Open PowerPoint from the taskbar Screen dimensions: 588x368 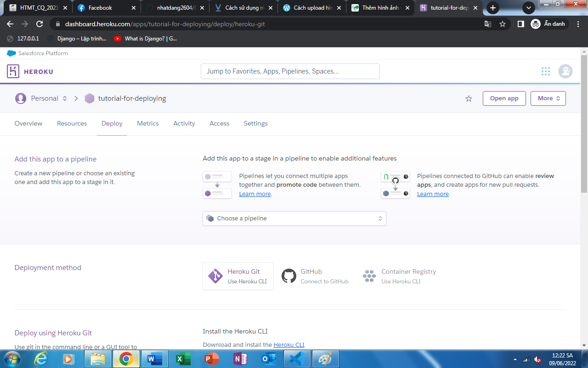click(212, 359)
